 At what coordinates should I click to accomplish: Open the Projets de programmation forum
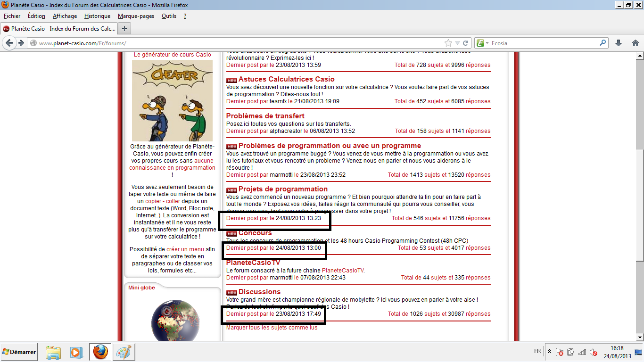(283, 189)
